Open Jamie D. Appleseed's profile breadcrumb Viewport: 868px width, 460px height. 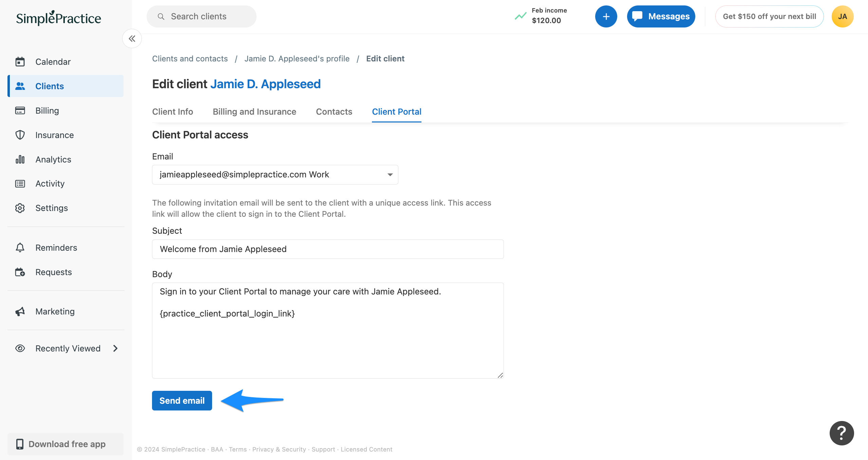coord(297,59)
